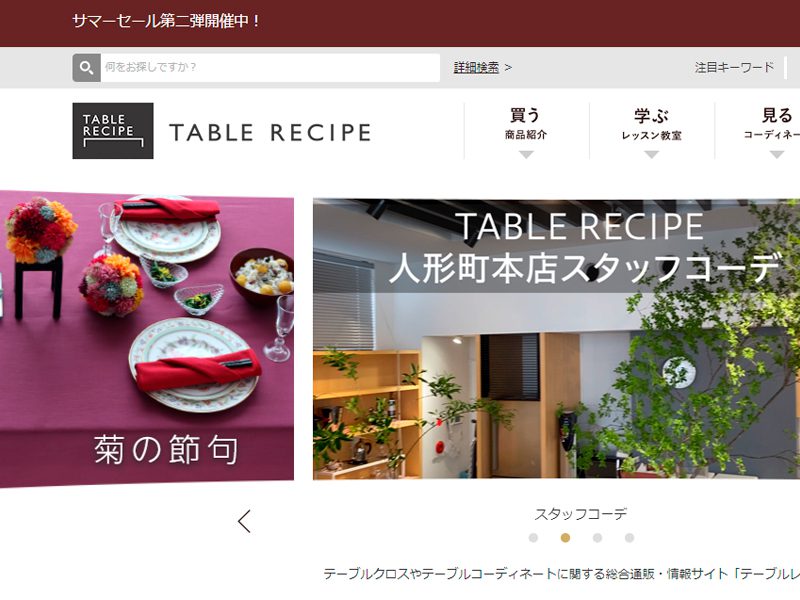Focus the 何をお探しですか search field
This screenshot has width=800, height=600.
(x=270, y=68)
